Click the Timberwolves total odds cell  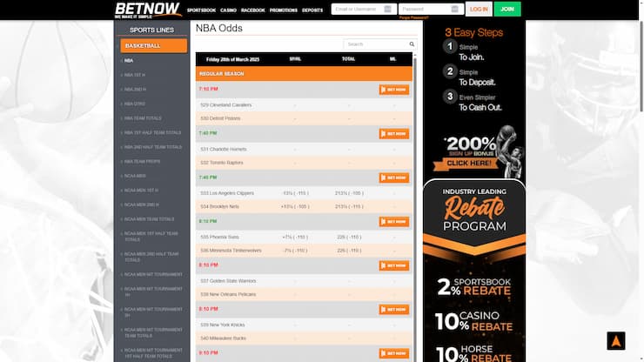pyautogui.click(x=349, y=251)
